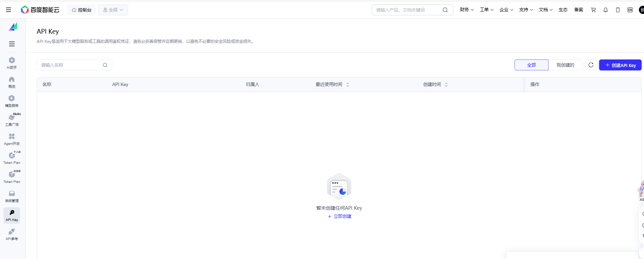Open the 备案 menu item
Viewport: 644px width, 259px height.
click(x=579, y=10)
